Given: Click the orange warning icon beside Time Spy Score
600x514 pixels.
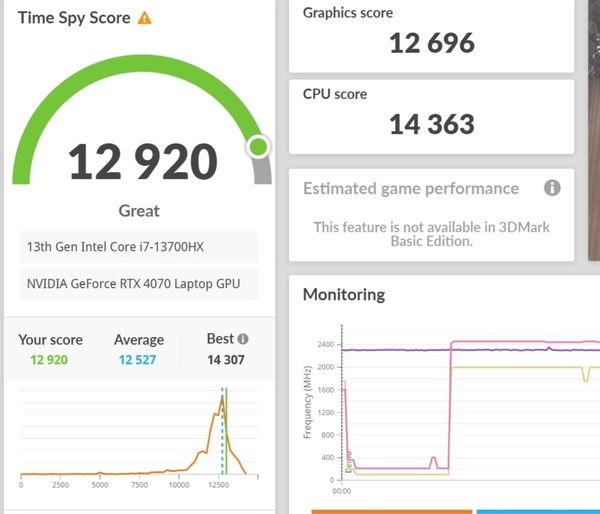Looking at the screenshot, I should 145,18.
